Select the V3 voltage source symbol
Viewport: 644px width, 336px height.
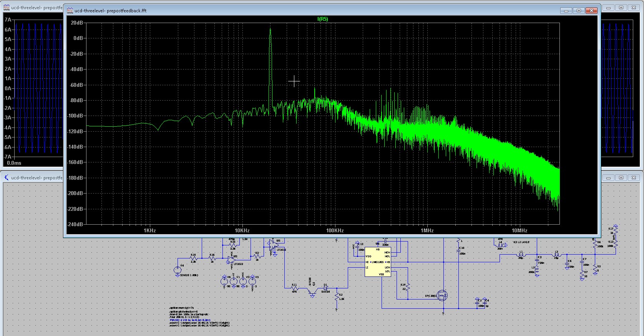click(243, 281)
